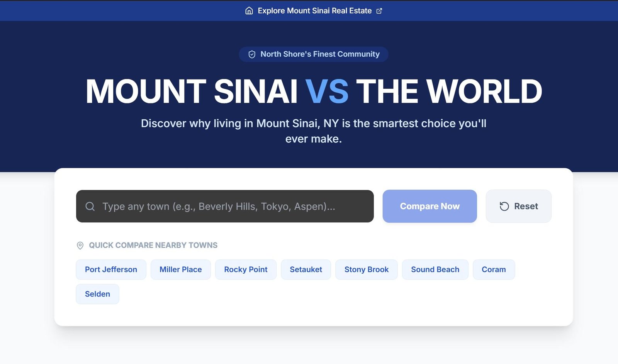Click the magnifying glass search icon

90,207
